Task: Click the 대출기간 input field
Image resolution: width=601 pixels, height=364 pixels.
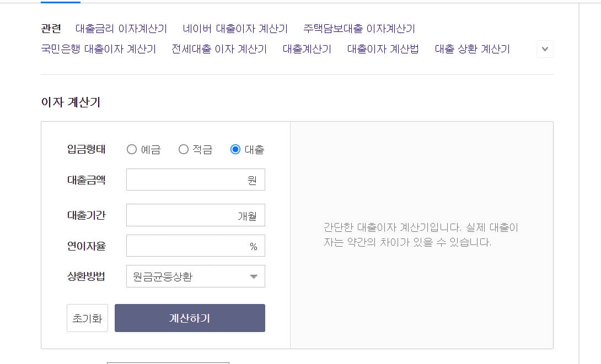Action: (x=196, y=215)
